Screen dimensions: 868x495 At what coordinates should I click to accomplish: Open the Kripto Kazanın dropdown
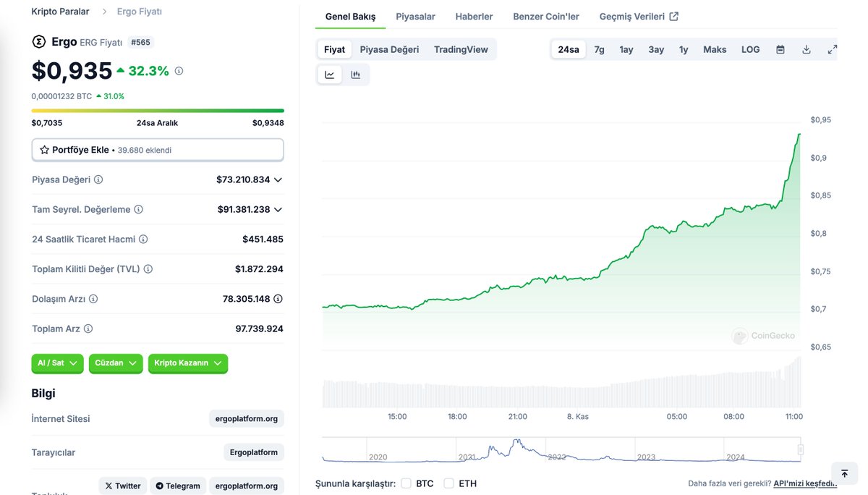(188, 363)
